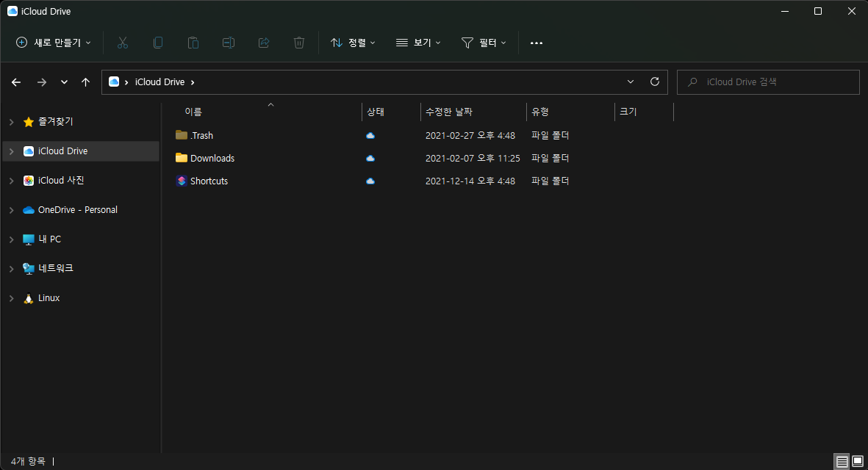The width and height of the screenshot is (868, 470).
Task: Click the Delete trash icon
Action: 299,43
